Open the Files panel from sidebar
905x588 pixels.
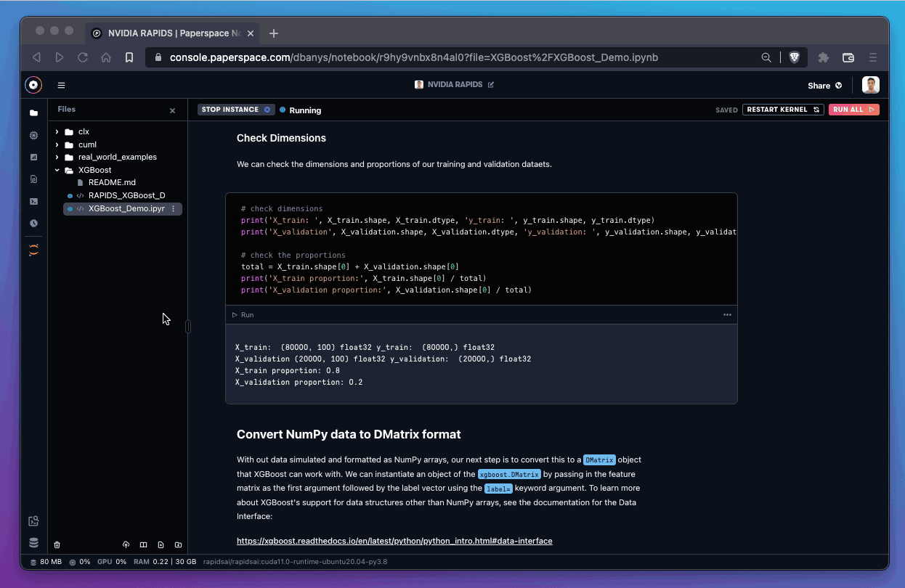33,113
